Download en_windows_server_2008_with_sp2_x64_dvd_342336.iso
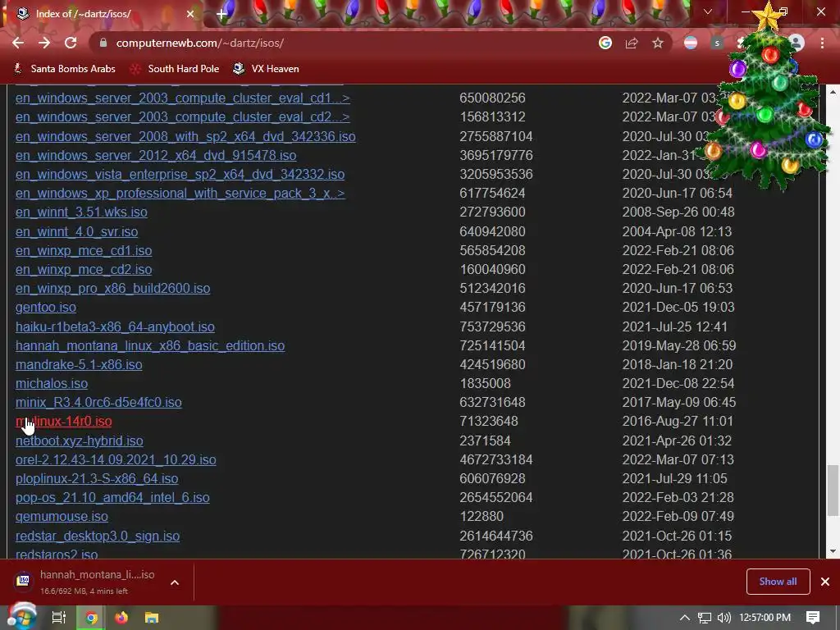840x630 pixels. point(185,137)
